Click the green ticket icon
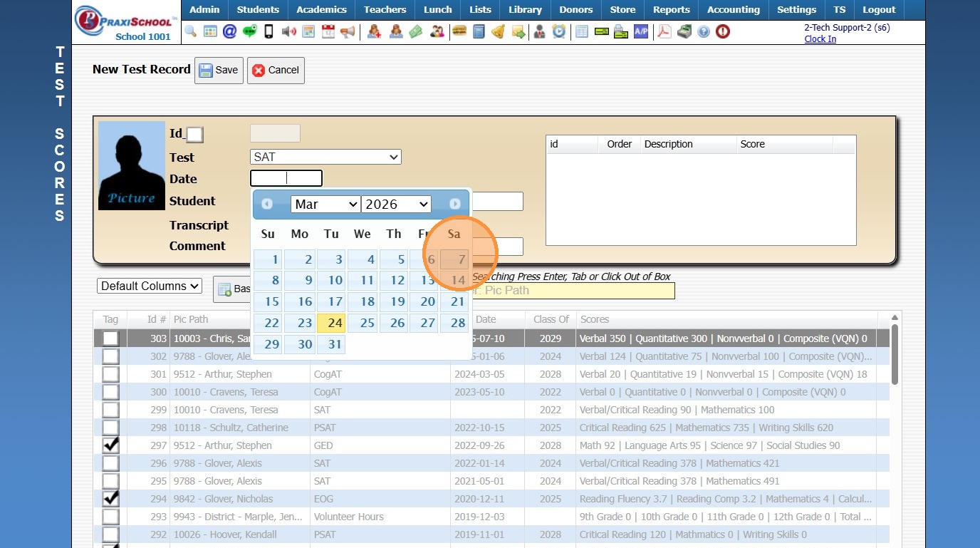This screenshot has height=548, width=980. tap(602, 31)
